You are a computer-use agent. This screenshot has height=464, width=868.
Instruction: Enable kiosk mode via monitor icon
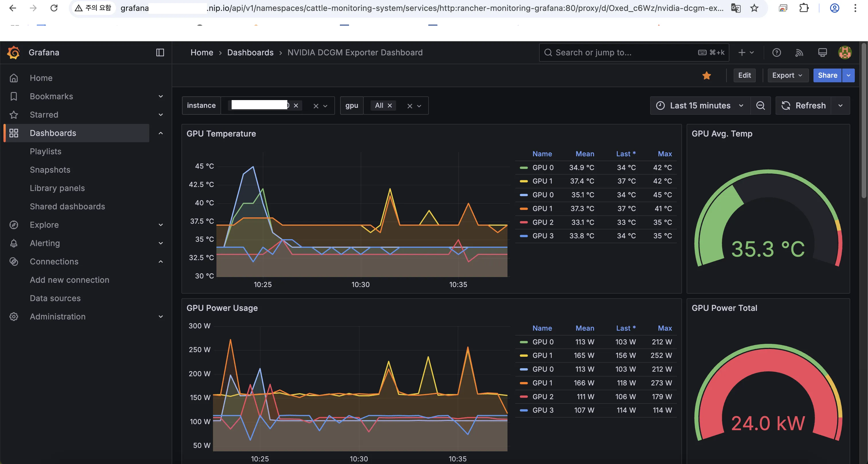tap(822, 52)
